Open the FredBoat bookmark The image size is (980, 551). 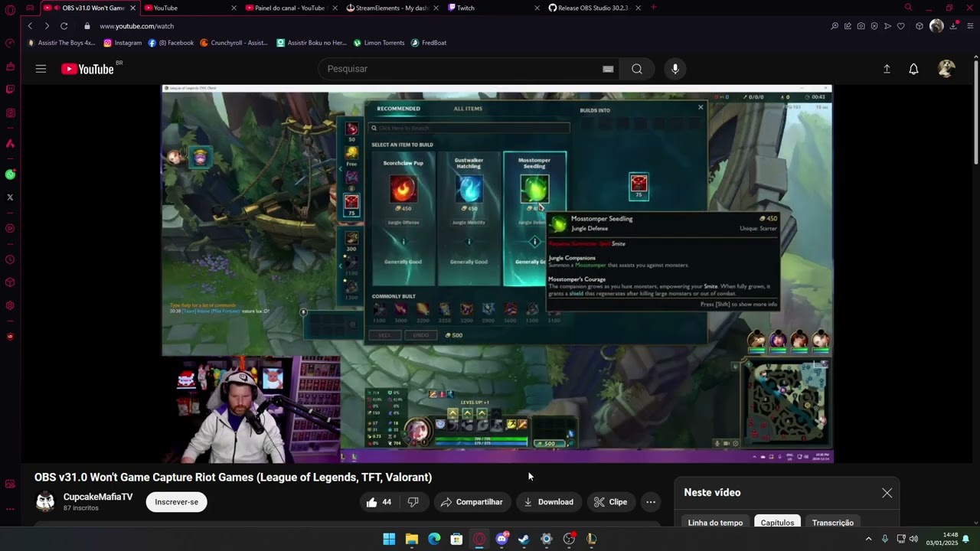click(x=429, y=43)
